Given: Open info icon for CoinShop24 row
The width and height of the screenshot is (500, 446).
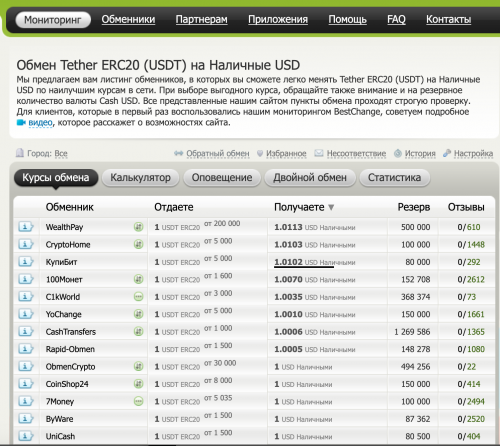Looking at the screenshot, I should point(26,384).
